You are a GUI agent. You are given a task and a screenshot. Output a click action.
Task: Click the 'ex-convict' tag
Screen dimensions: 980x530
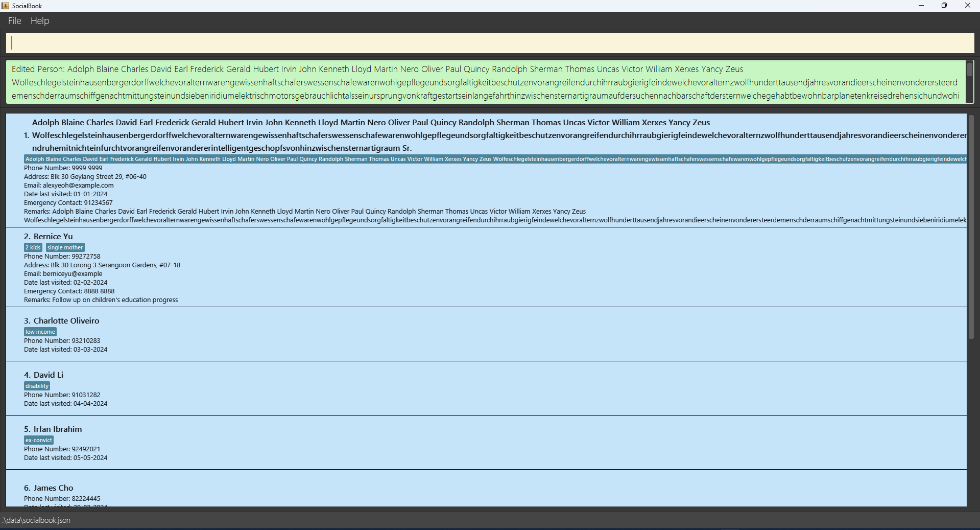tap(39, 440)
